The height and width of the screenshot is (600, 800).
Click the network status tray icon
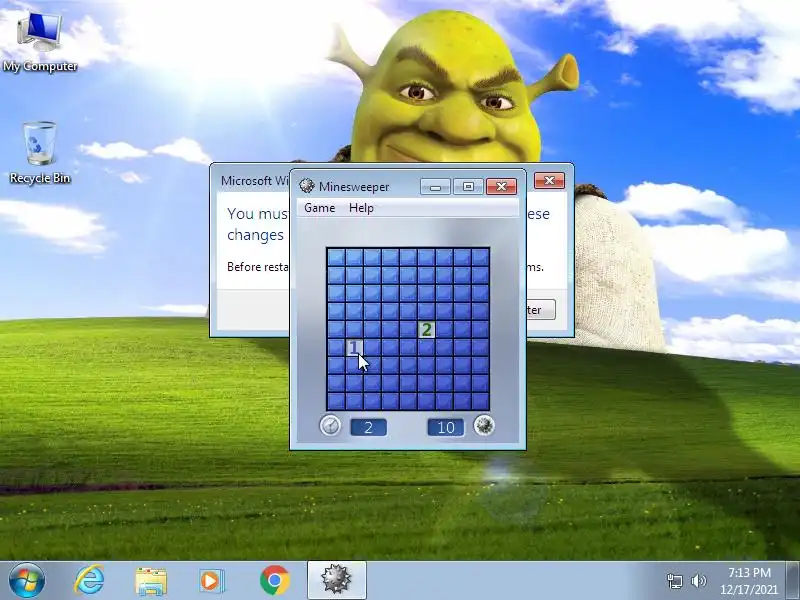(674, 581)
